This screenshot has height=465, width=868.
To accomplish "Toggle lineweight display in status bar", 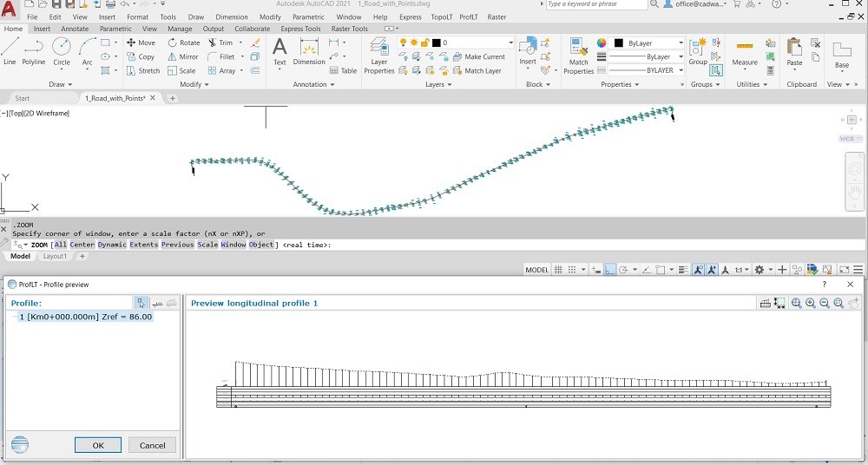I will (x=683, y=270).
